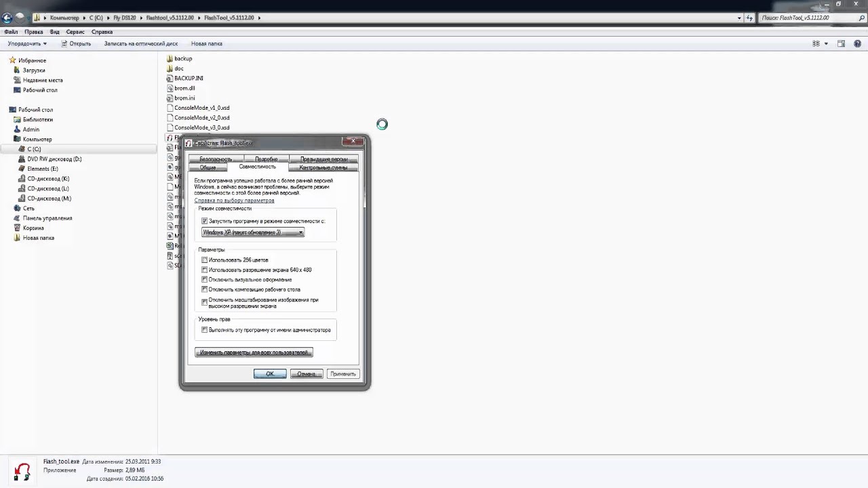
Task: Click the Избранное star icon
Action: click(13, 60)
